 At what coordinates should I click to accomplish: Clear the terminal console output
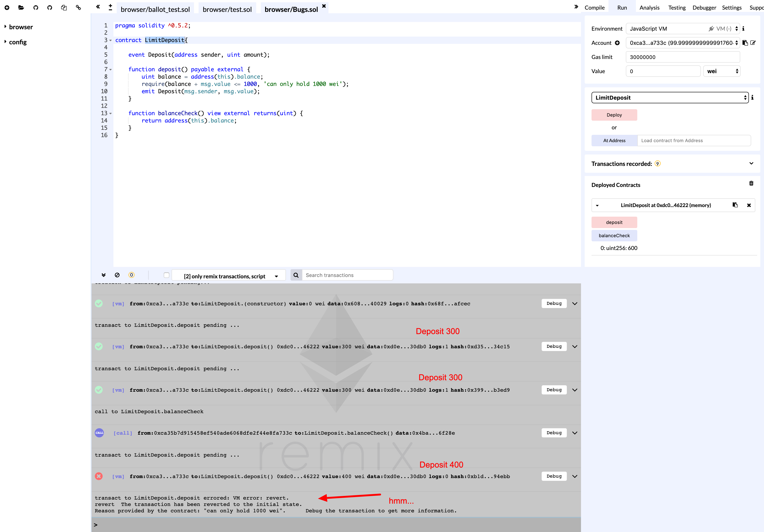pyautogui.click(x=117, y=275)
